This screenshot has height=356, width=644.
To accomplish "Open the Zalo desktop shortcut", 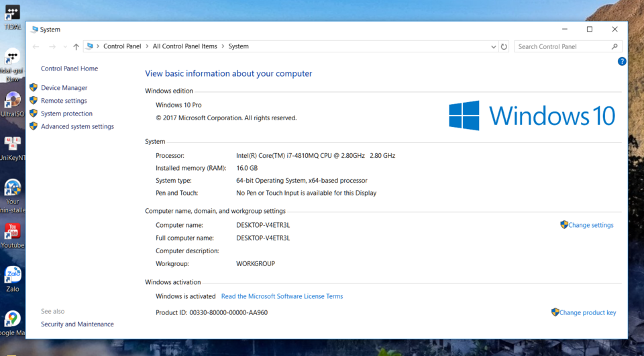I will 13,279.
